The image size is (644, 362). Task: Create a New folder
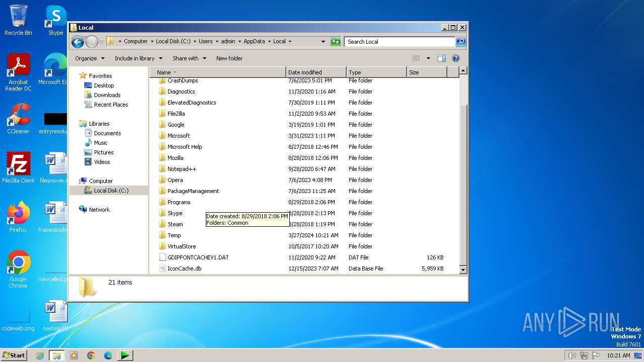[229, 58]
